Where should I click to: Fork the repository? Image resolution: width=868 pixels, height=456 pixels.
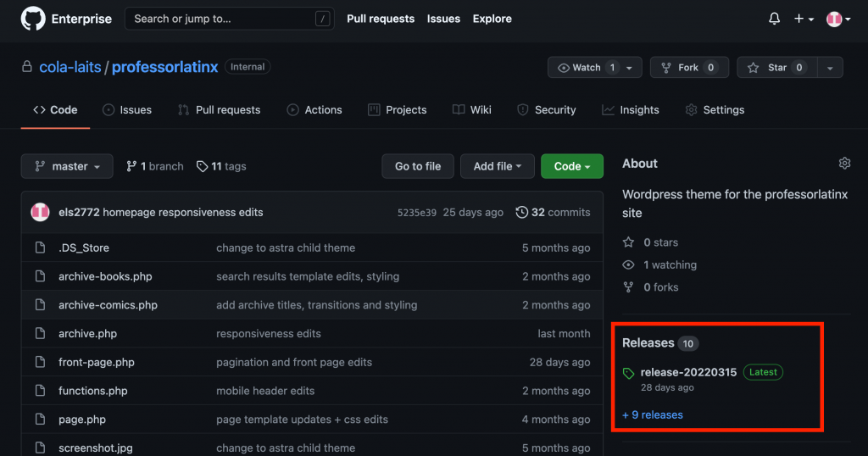pyautogui.click(x=689, y=68)
